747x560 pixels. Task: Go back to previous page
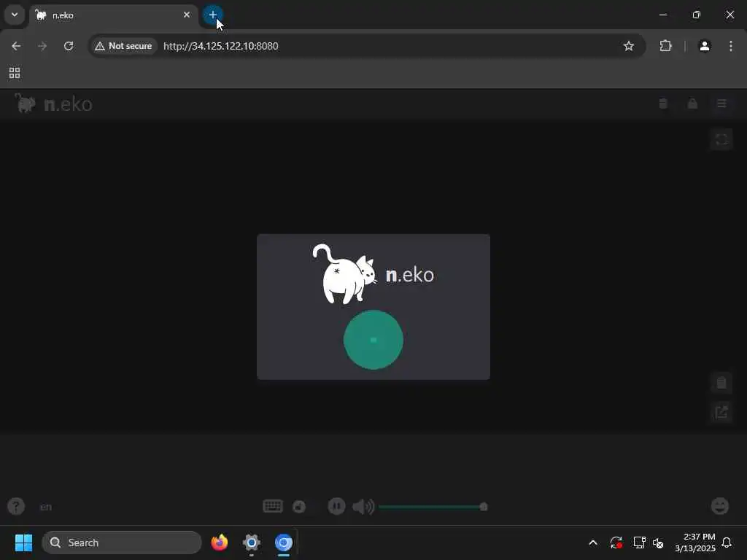coord(16,46)
